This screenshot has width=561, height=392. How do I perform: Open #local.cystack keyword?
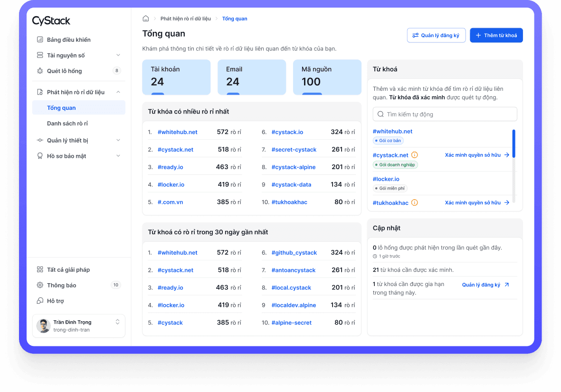pyautogui.click(x=291, y=288)
